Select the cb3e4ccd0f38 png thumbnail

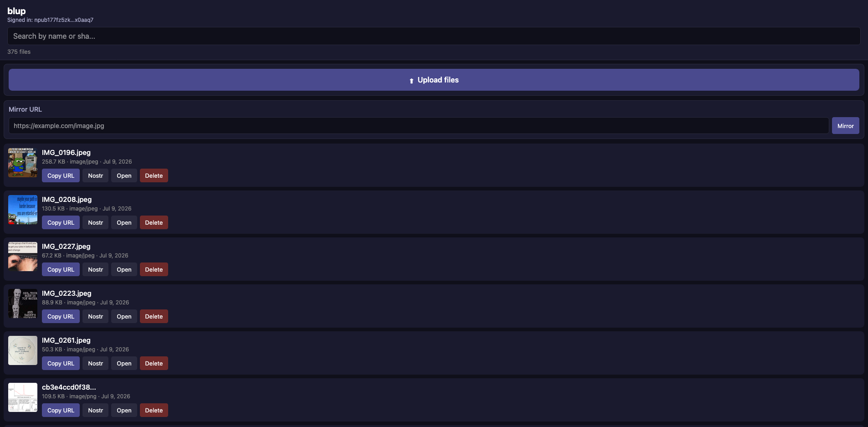click(x=23, y=397)
